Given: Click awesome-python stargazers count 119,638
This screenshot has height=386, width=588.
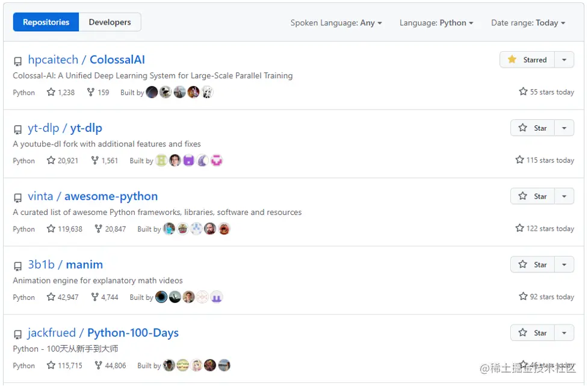Looking at the screenshot, I should pos(64,229).
